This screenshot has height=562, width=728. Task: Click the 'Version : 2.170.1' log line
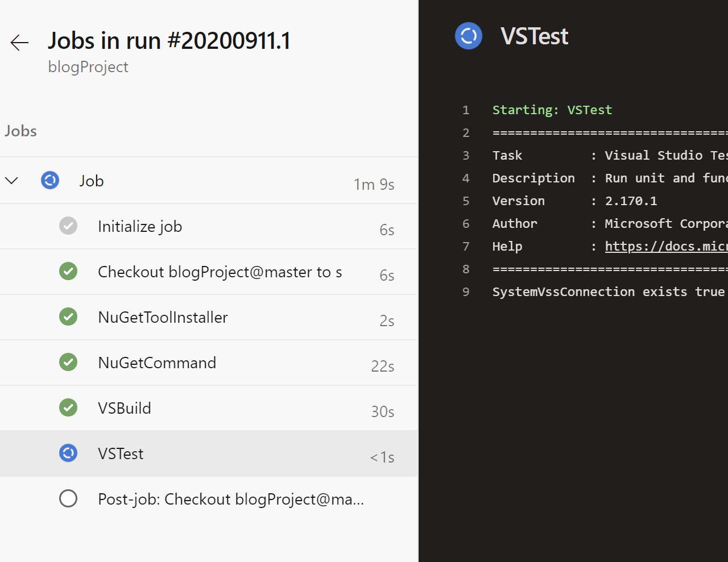[x=574, y=201]
